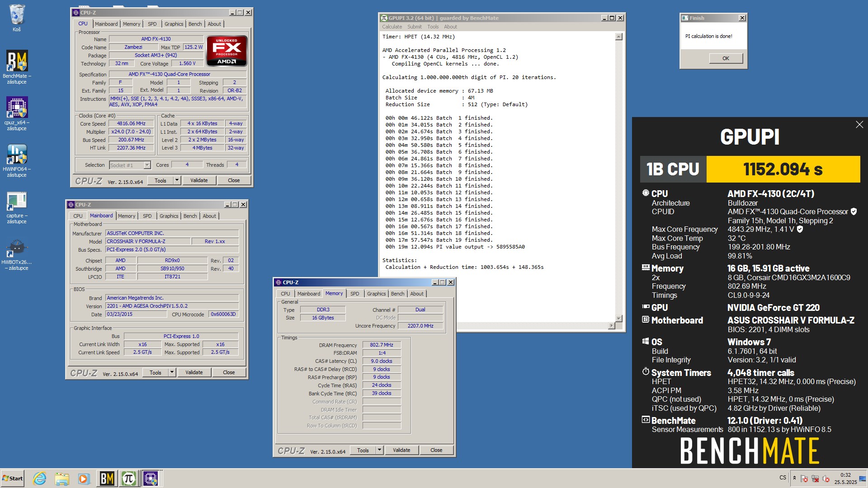Click the GPUPI window title icon
868x488 pixels.
pos(384,18)
